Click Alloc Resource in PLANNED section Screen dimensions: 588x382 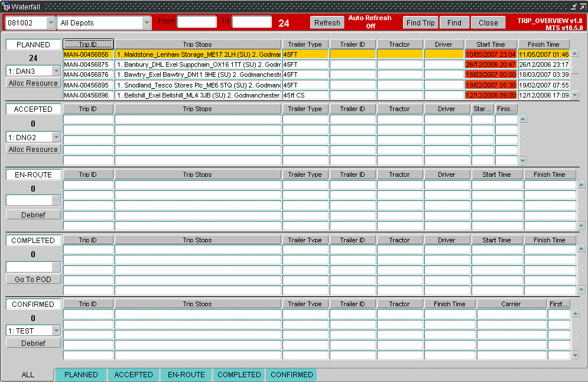pos(33,83)
